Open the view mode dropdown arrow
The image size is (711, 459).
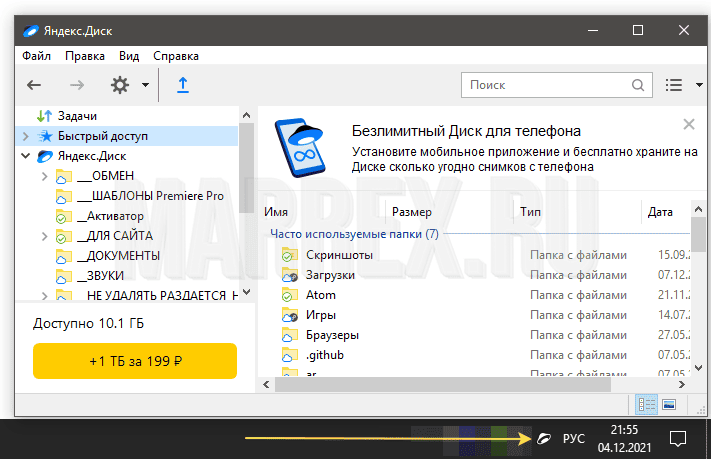[699, 85]
